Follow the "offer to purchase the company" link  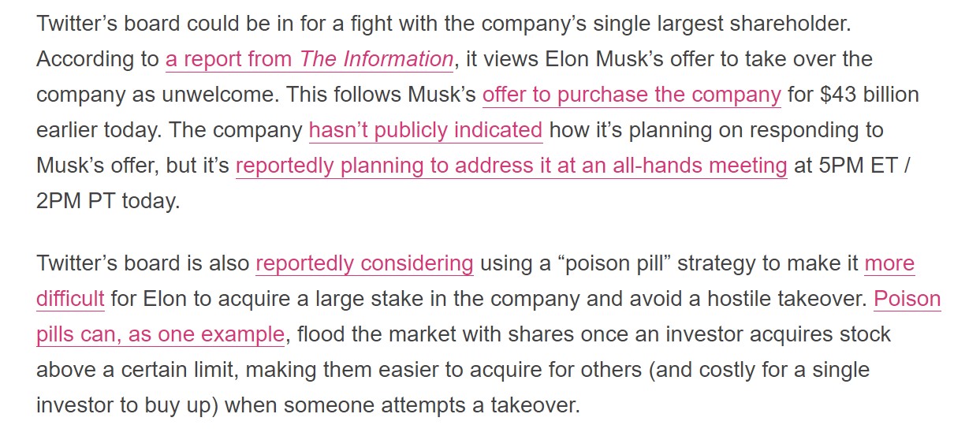(632, 95)
